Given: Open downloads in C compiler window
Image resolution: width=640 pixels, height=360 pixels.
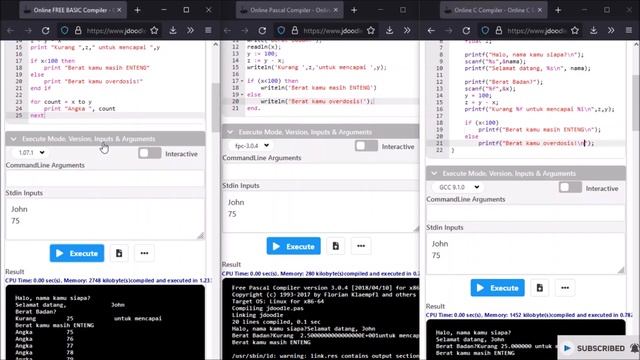Looking at the screenshot, I should 593,30.
